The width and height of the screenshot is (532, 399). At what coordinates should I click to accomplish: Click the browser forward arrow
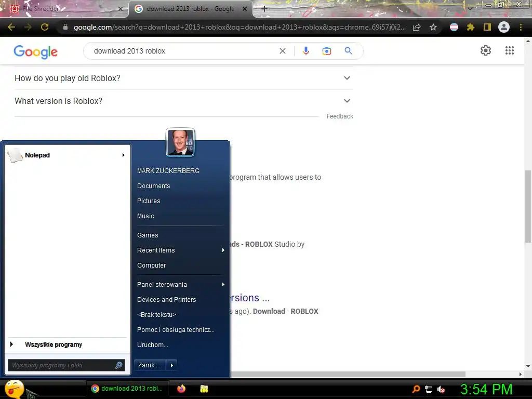[28, 27]
